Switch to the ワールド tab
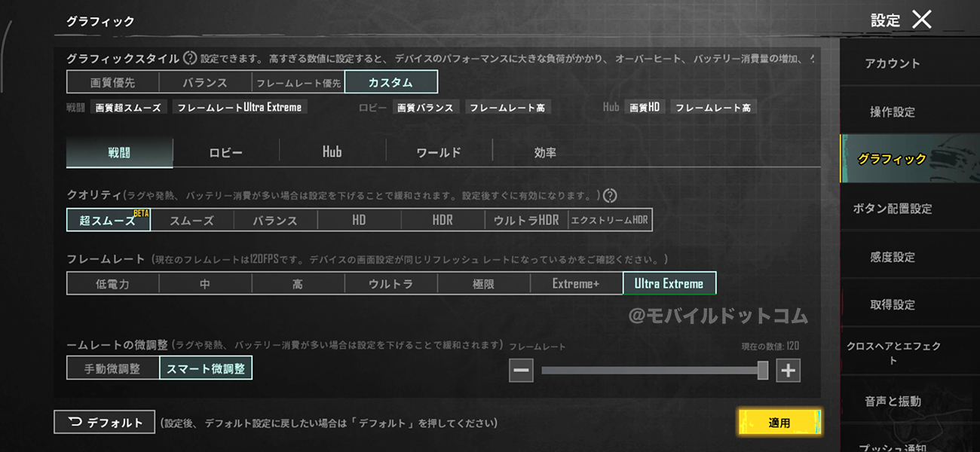The height and width of the screenshot is (452, 980). pos(438,153)
